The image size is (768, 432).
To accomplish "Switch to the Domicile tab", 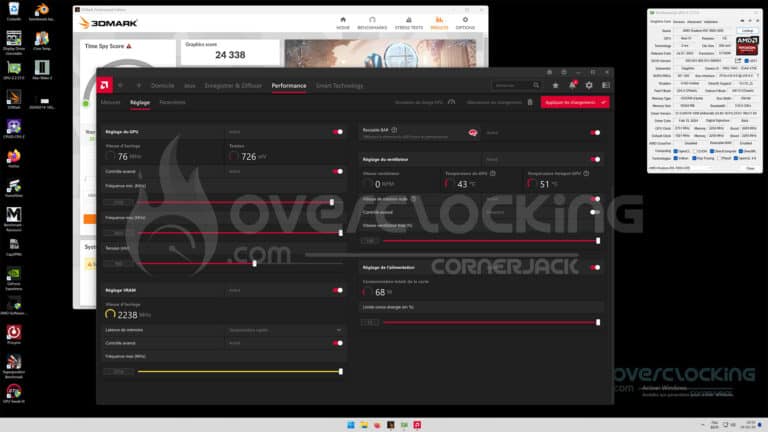I will tap(162, 85).
